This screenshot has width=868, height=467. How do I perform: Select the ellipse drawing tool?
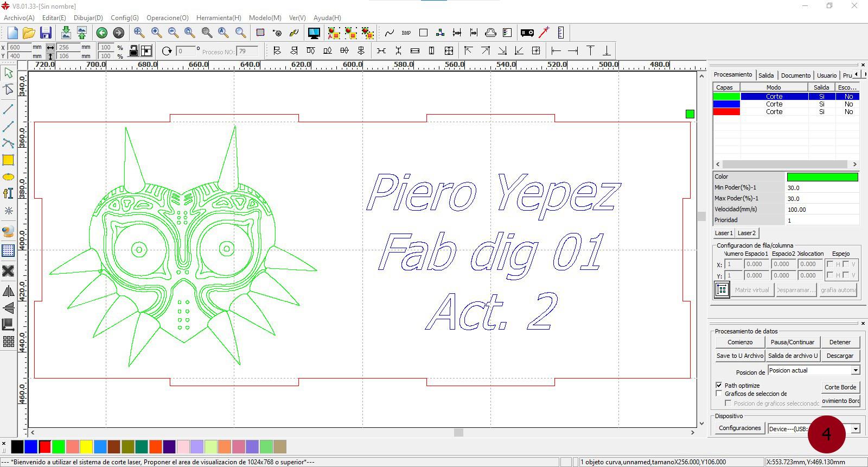[8, 177]
